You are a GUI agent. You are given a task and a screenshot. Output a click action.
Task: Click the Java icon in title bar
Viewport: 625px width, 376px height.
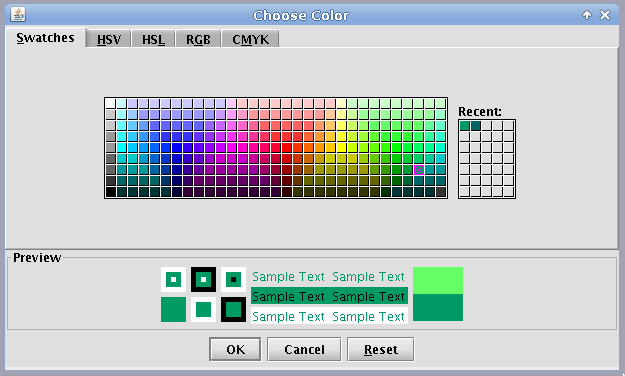click(18, 15)
